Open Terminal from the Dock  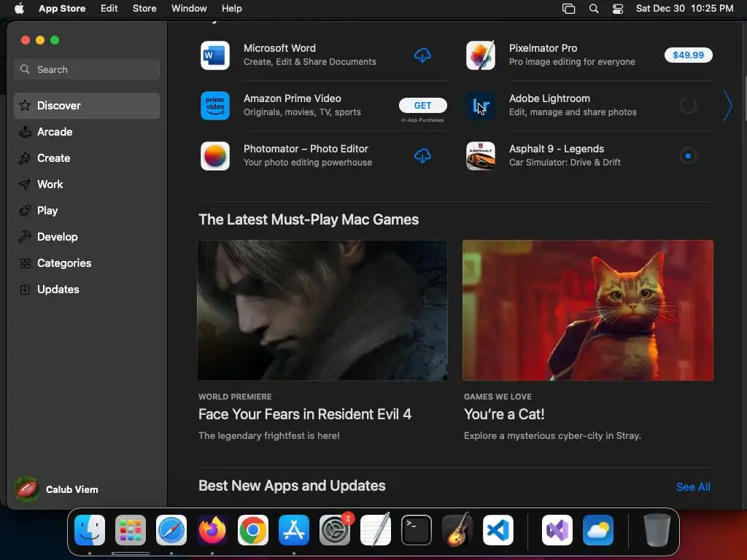[417, 530]
